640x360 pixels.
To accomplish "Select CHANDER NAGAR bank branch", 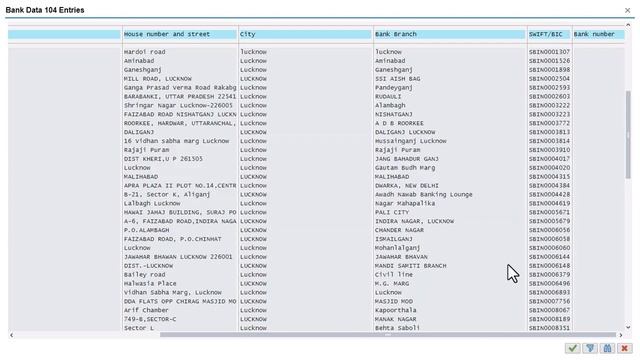I will click(x=400, y=230).
